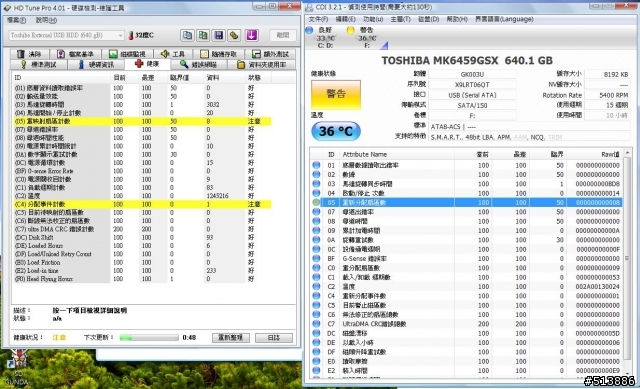Open the 磁盤(D) menu in CDI

[x=429, y=19]
